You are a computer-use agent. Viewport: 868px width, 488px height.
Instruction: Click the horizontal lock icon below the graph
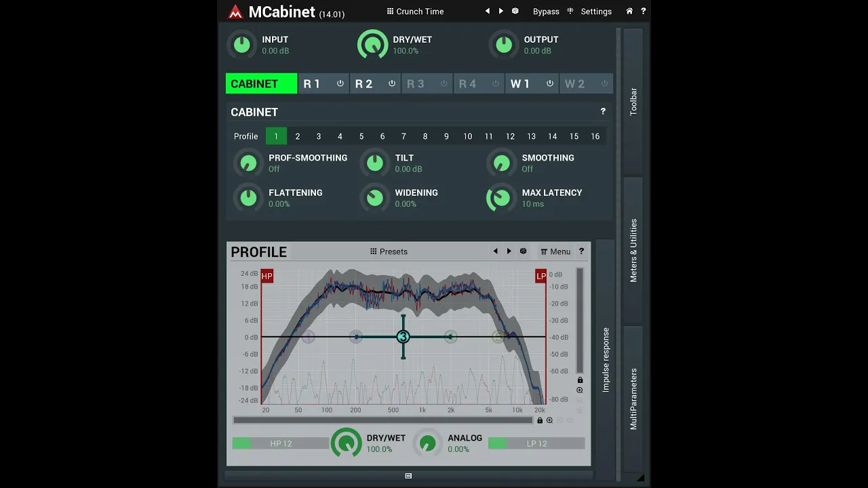[x=540, y=420]
